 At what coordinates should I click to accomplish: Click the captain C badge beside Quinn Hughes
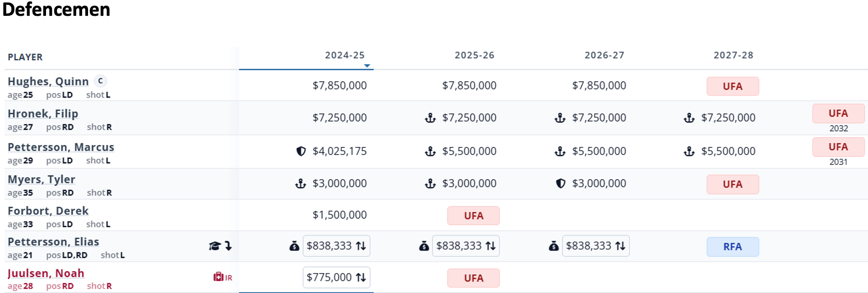click(x=100, y=81)
